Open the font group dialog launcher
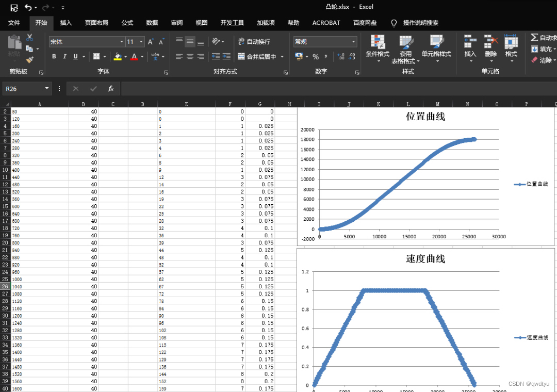This screenshot has height=392, width=557. [166, 72]
